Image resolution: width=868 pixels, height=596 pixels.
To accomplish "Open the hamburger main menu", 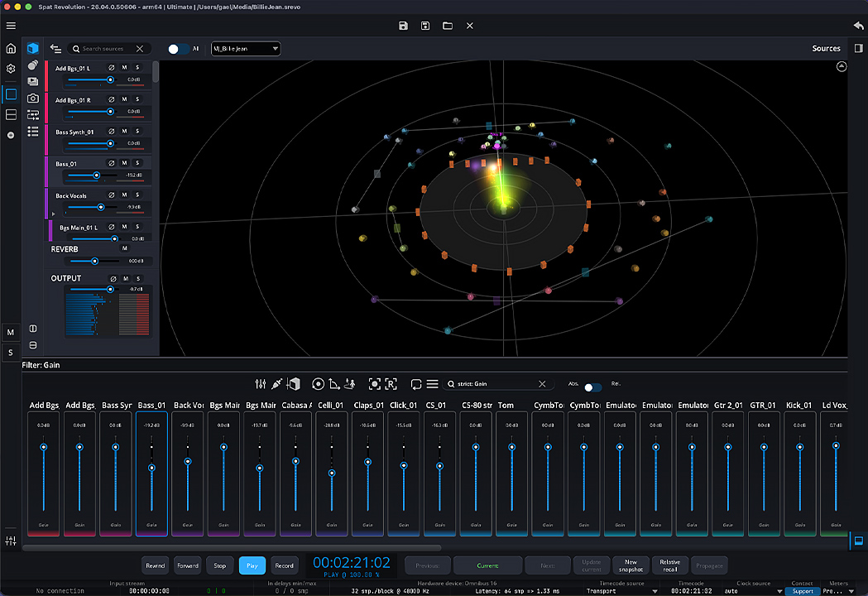I will click(x=11, y=26).
